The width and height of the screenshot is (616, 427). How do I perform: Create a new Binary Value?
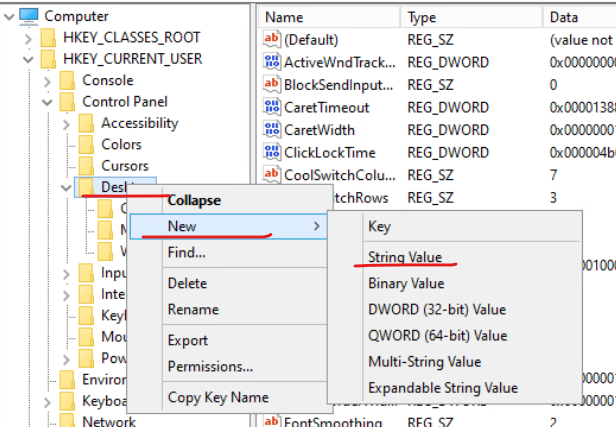406,283
